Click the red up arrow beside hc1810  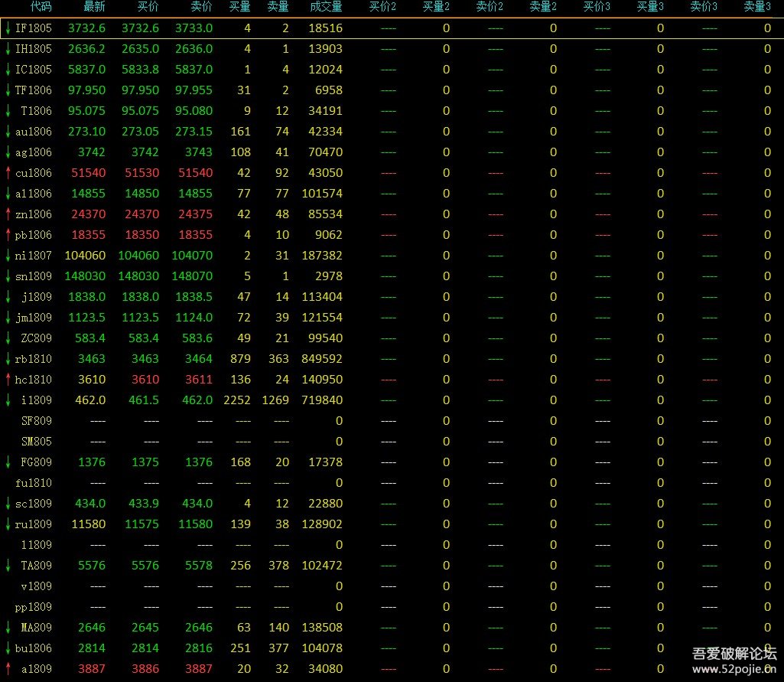[8, 380]
